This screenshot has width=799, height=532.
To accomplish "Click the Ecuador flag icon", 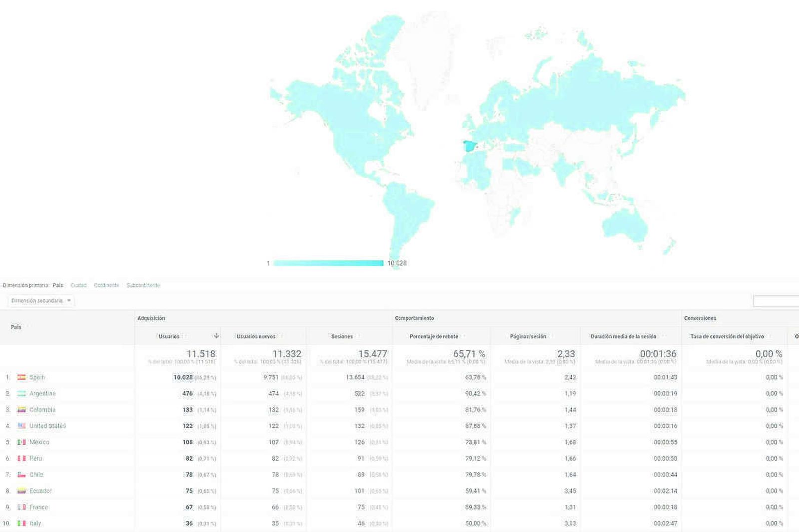I will 21,491.
